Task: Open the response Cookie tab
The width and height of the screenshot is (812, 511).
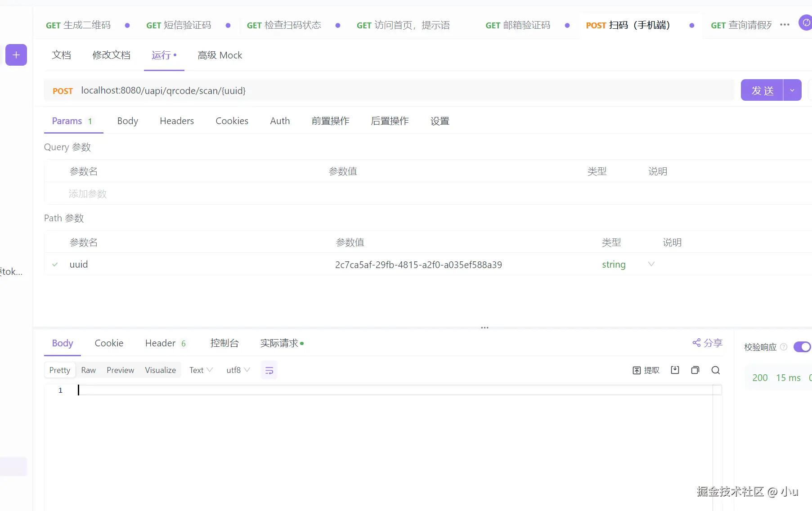Action: pyautogui.click(x=109, y=343)
